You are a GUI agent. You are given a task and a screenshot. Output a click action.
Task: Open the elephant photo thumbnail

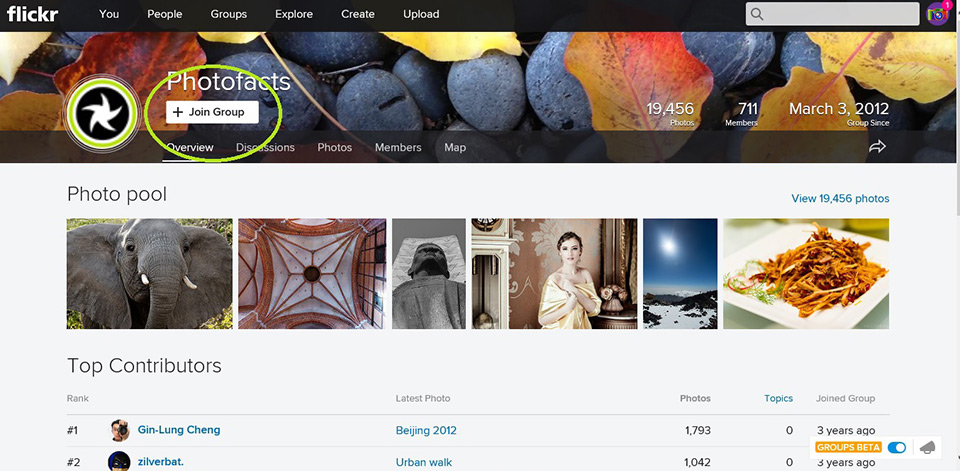[149, 274]
